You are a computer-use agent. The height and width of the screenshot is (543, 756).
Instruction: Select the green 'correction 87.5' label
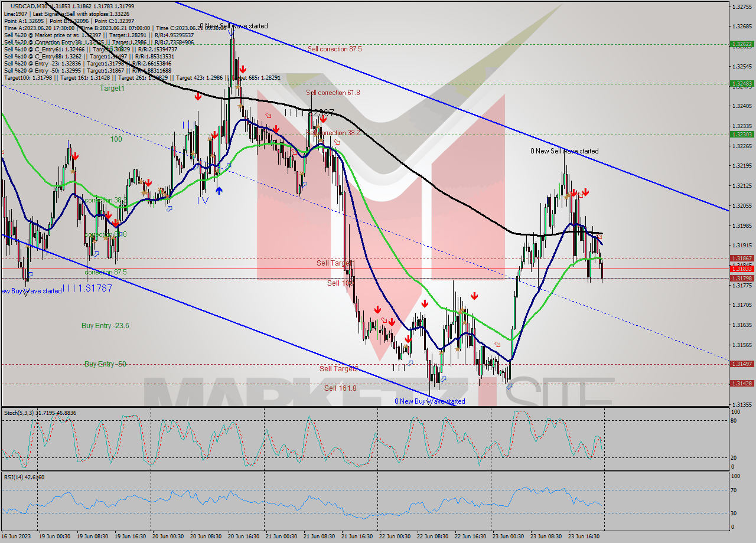tap(106, 272)
